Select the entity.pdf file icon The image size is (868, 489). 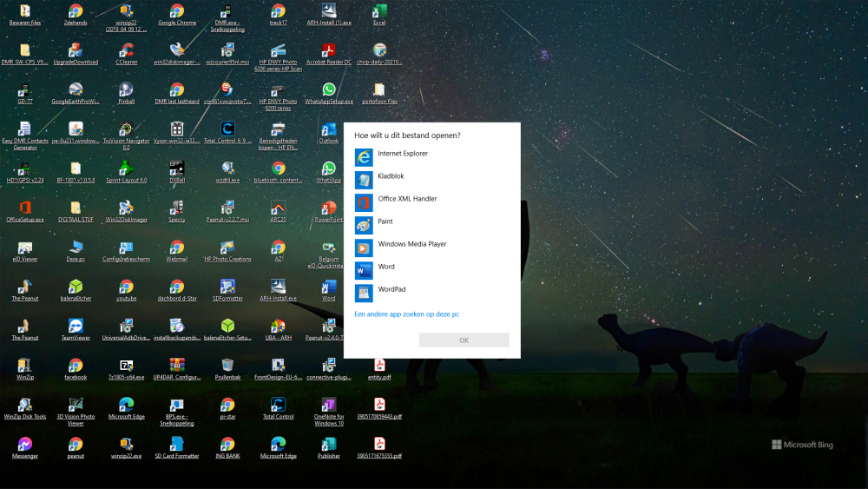click(379, 365)
